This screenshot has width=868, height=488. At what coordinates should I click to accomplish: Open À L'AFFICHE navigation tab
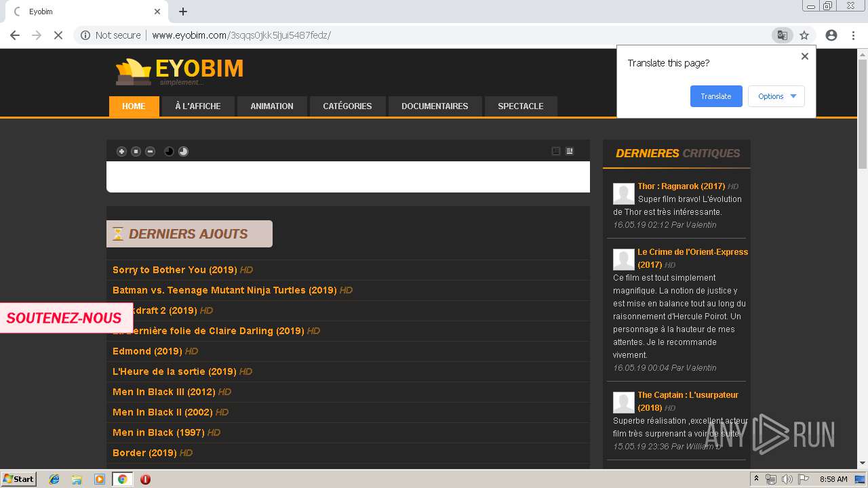tap(197, 106)
